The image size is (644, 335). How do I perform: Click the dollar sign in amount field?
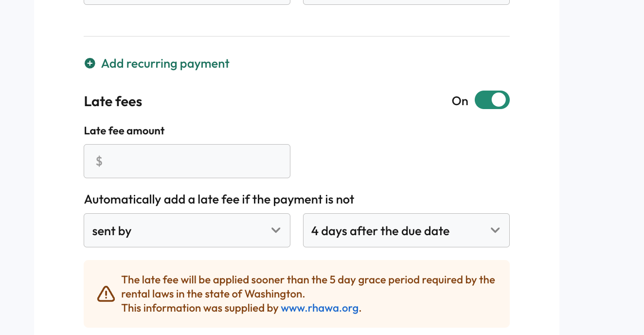point(99,161)
